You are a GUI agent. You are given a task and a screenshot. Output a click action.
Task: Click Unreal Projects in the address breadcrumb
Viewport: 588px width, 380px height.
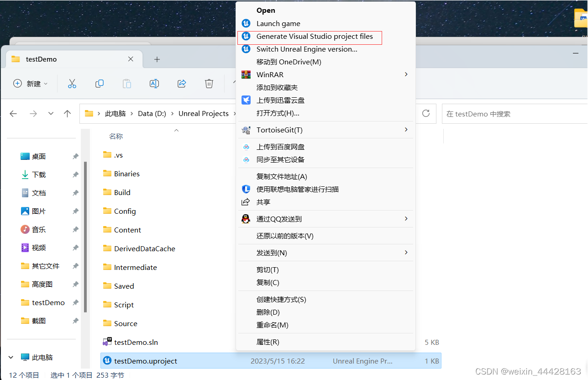(x=204, y=114)
